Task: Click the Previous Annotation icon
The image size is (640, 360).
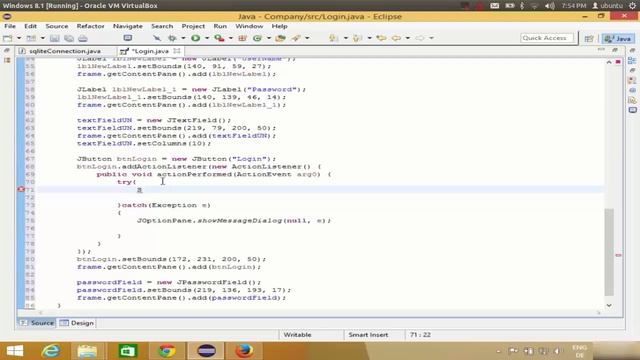Action: [x=358, y=38]
